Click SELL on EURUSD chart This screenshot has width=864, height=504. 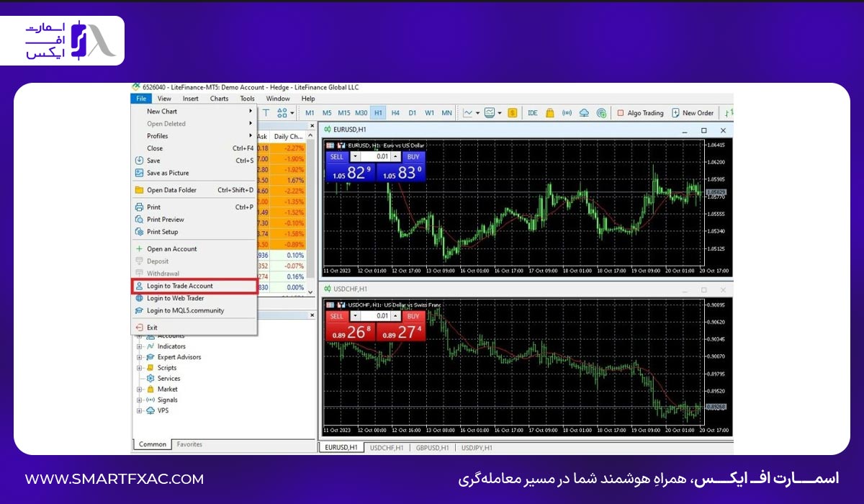pos(337,156)
